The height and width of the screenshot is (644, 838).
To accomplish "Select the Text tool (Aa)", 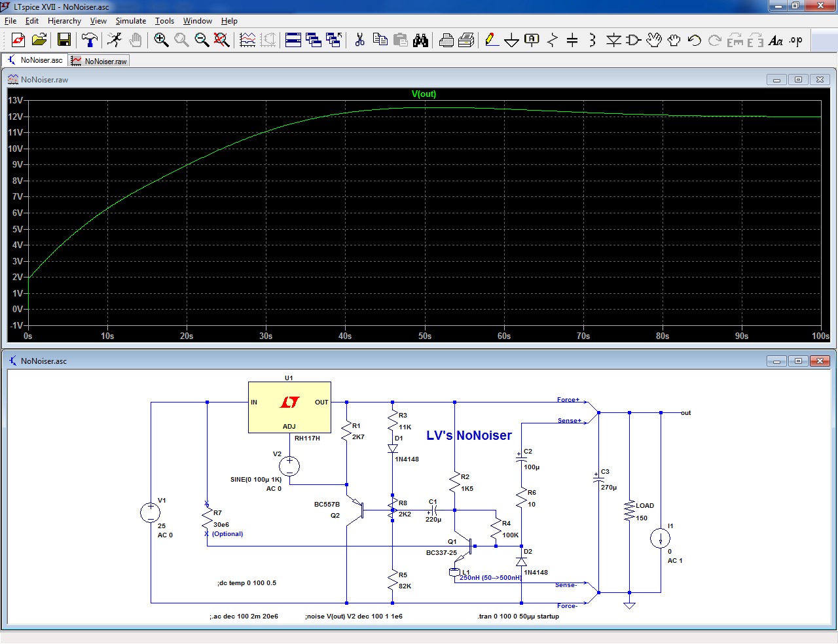I will 776,40.
